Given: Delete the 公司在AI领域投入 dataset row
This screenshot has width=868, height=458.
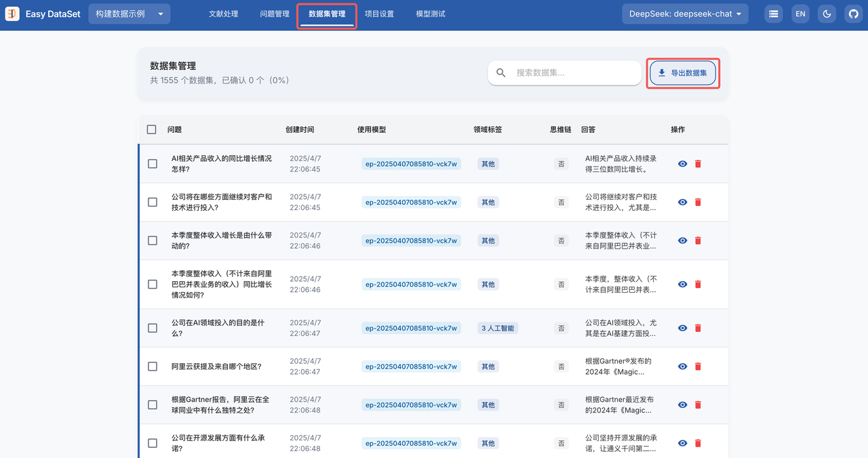Looking at the screenshot, I should click(698, 328).
